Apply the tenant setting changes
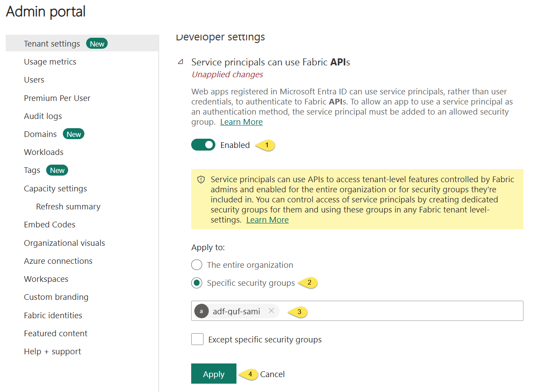The height and width of the screenshot is (392, 534). click(214, 374)
